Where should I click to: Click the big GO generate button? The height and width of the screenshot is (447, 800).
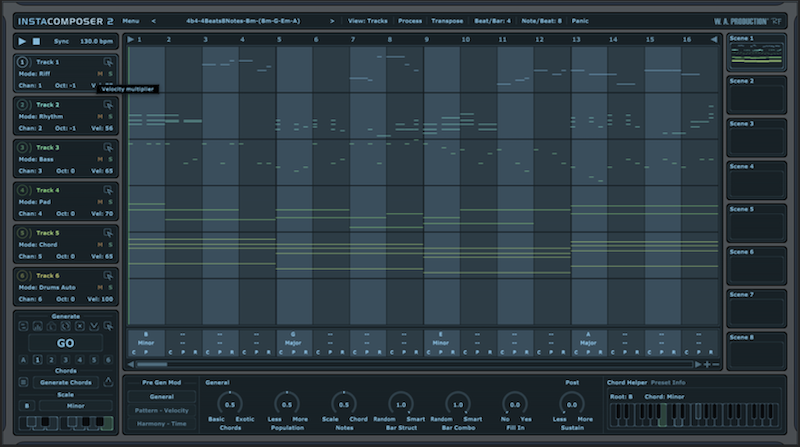[65, 342]
